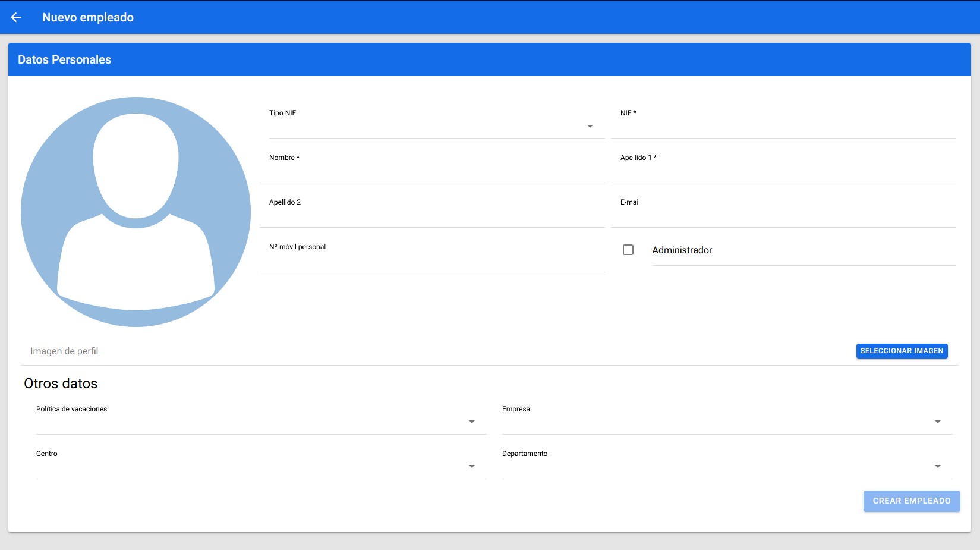Click the Nuevo empleado page title
Image resolution: width=980 pixels, height=550 pixels.
[88, 17]
